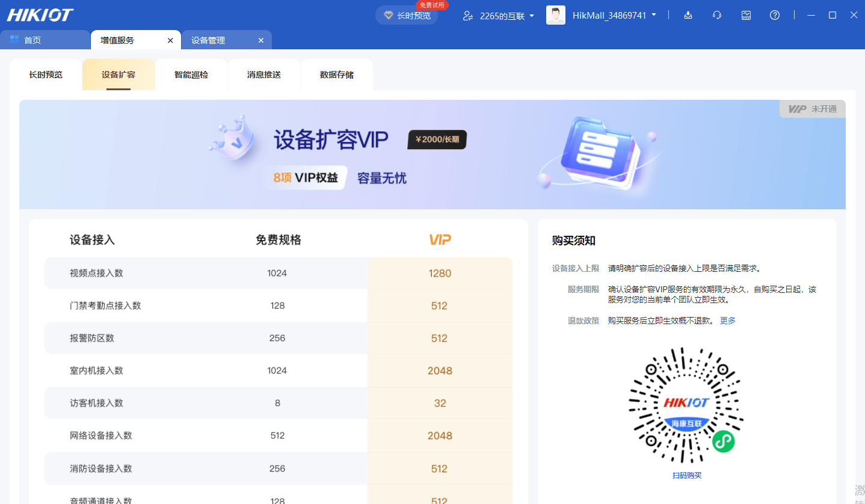
Task: Switch to the 数据存储 sub-tab
Action: tap(336, 74)
